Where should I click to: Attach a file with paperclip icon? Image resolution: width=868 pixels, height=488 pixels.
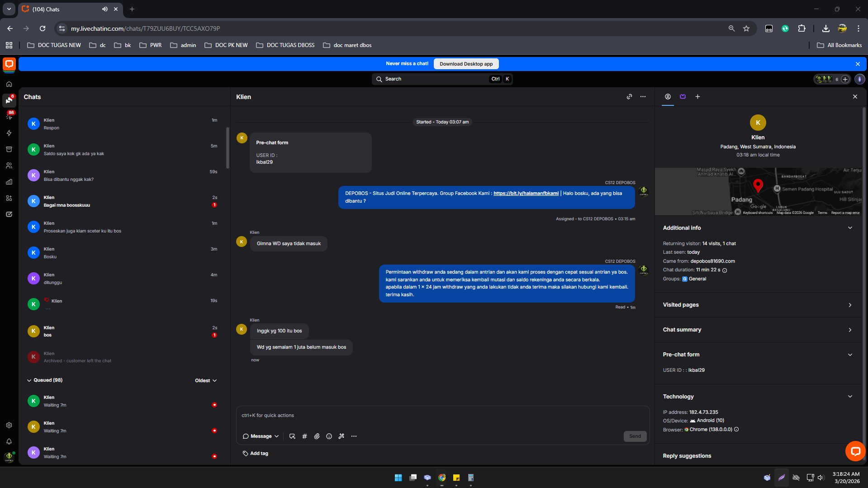pyautogui.click(x=317, y=436)
